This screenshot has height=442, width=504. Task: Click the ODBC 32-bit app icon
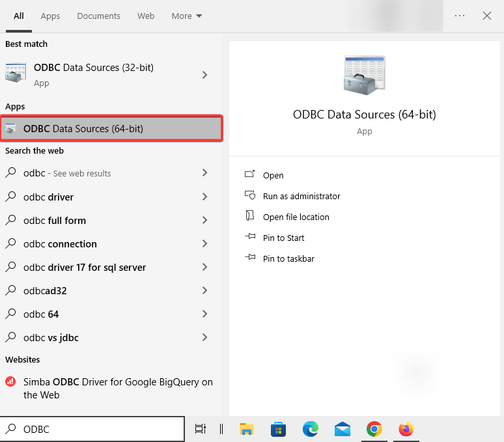pyautogui.click(x=16, y=73)
